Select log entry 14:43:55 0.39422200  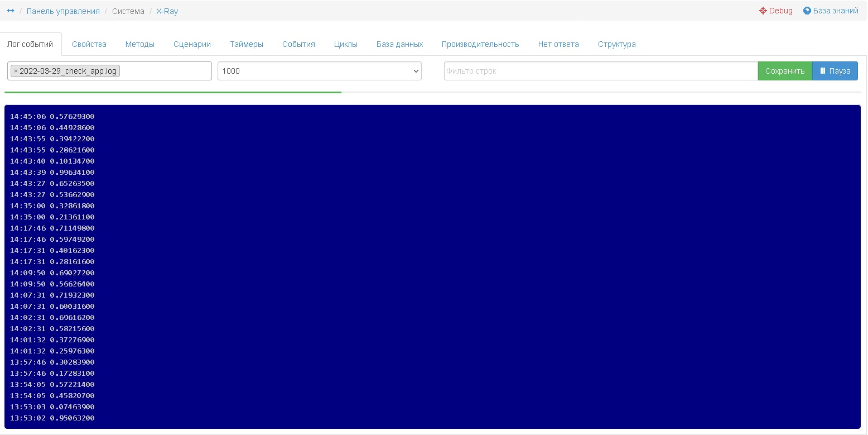pos(52,139)
